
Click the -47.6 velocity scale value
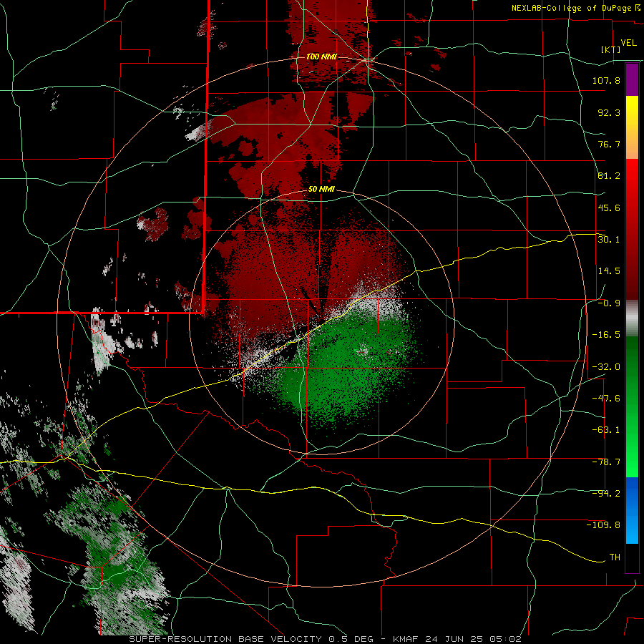pos(606,399)
